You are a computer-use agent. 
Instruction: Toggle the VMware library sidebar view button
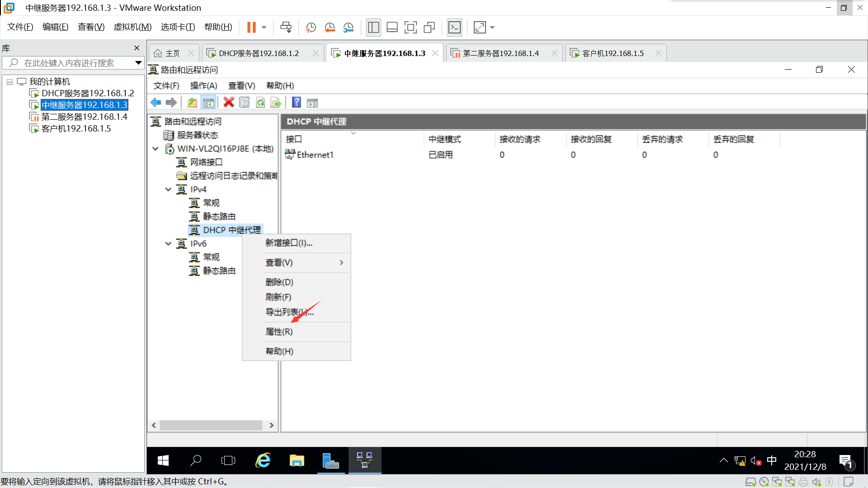click(x=373, y=28)
